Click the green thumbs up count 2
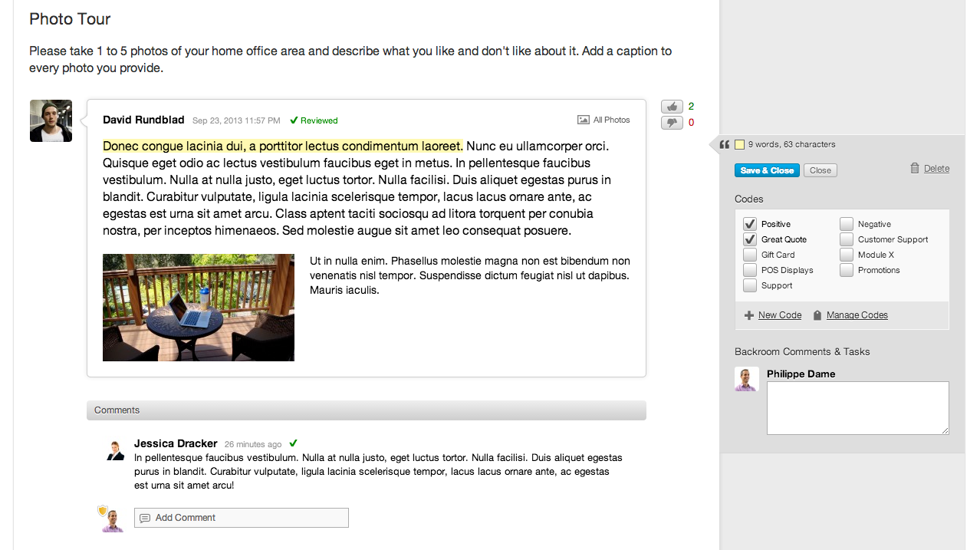980x550 pixels. 691,107
